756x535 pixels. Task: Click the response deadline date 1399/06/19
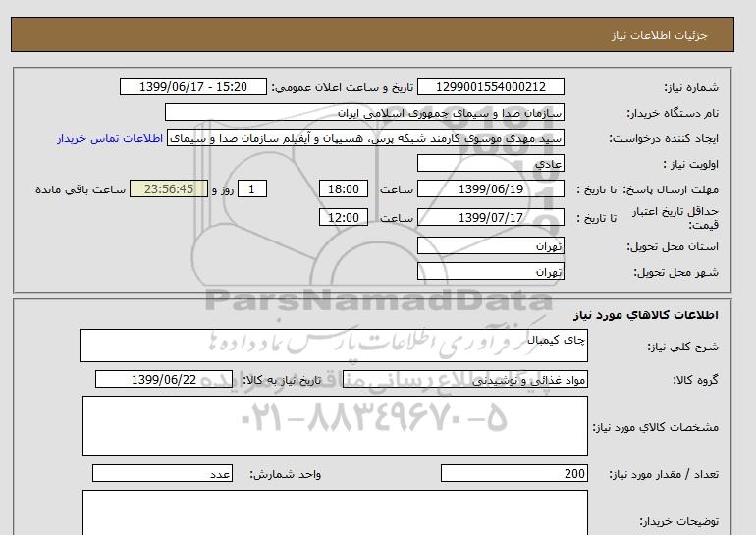(x=490, y=188)
